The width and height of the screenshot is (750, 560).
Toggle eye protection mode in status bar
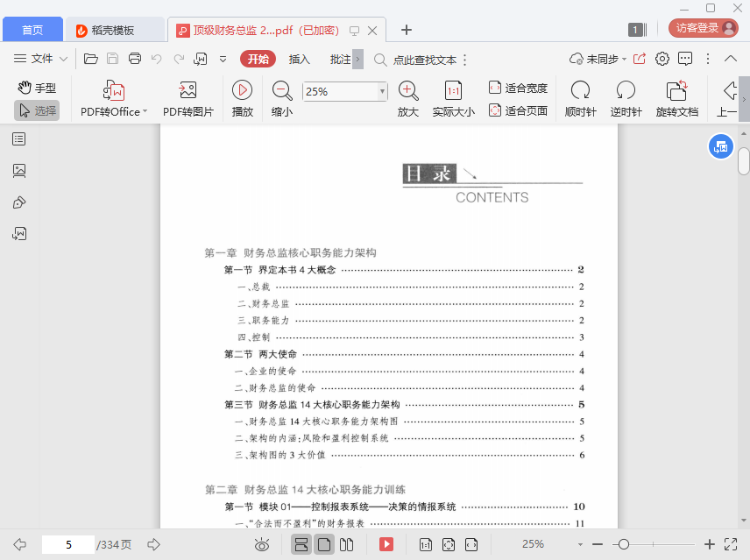point(261,544)
